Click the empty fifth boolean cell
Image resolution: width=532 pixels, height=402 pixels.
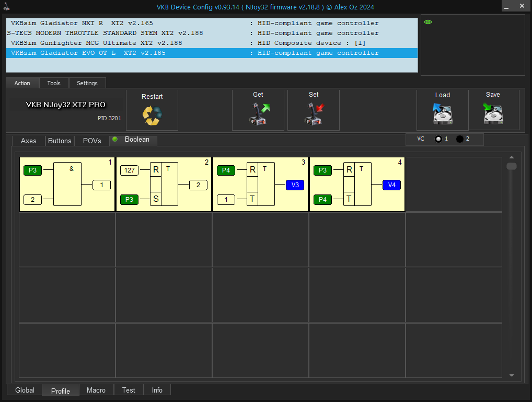click(454, 185)
